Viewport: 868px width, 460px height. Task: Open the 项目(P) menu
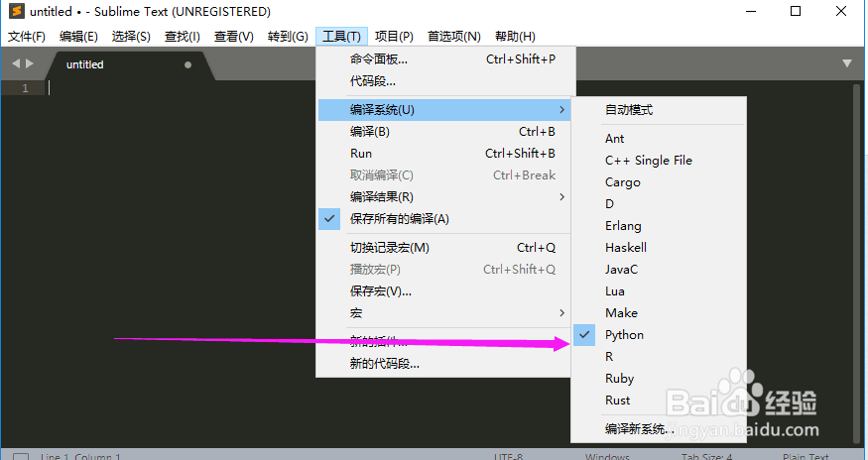(x=394, y=37)
